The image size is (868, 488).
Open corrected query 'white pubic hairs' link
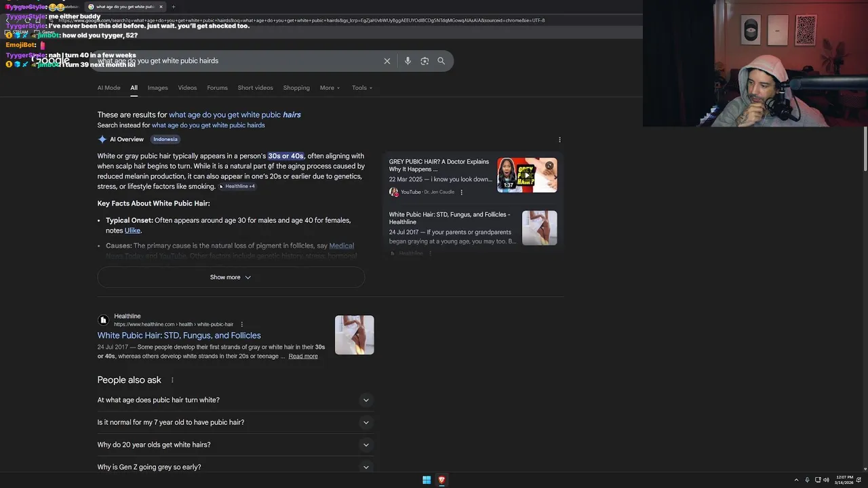235,115
